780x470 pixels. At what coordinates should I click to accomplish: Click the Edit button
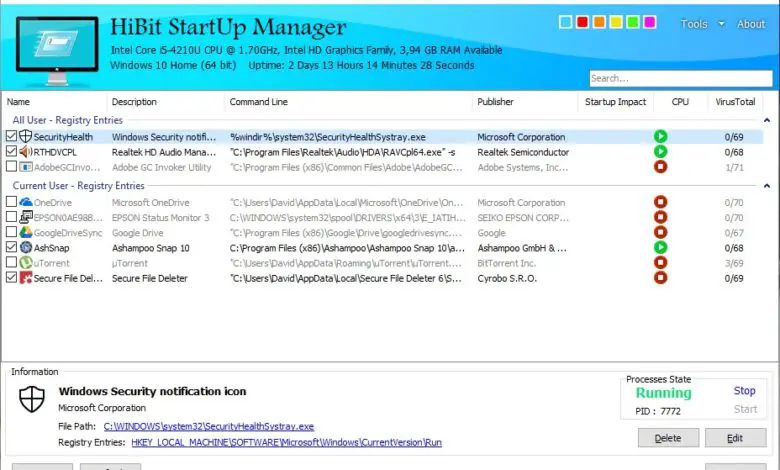click(x=735, y=438)
